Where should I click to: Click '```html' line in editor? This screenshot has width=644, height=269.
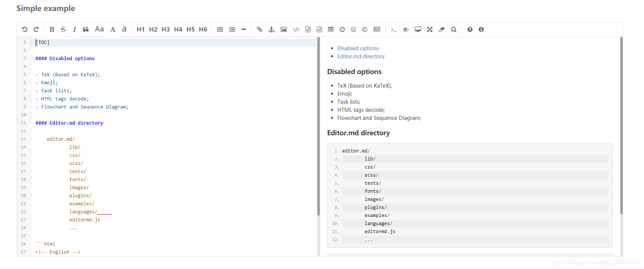point(45,244)
